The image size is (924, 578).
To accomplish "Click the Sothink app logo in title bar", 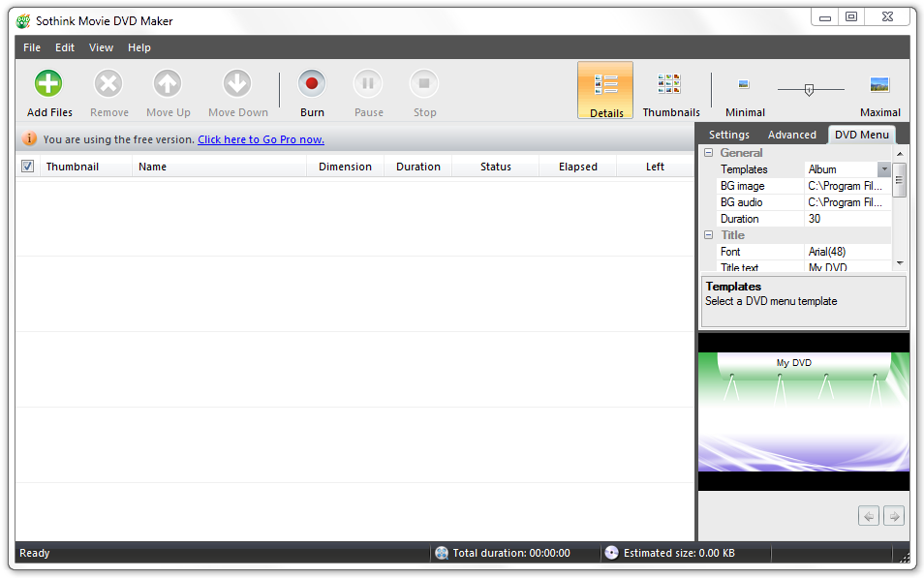I will (x=23, y=21).
